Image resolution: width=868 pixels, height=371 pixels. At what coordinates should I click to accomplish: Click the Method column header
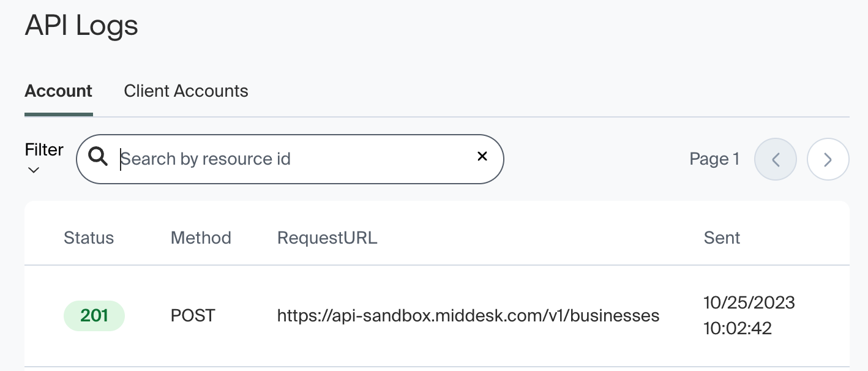(x=201, y=238)
